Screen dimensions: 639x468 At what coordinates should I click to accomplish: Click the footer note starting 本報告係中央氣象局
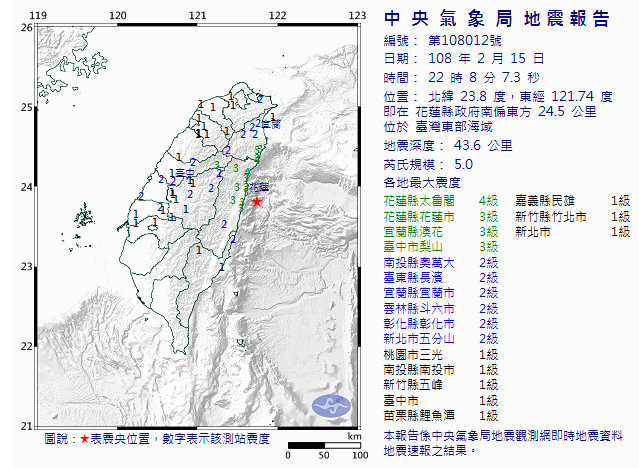(503, 436)
